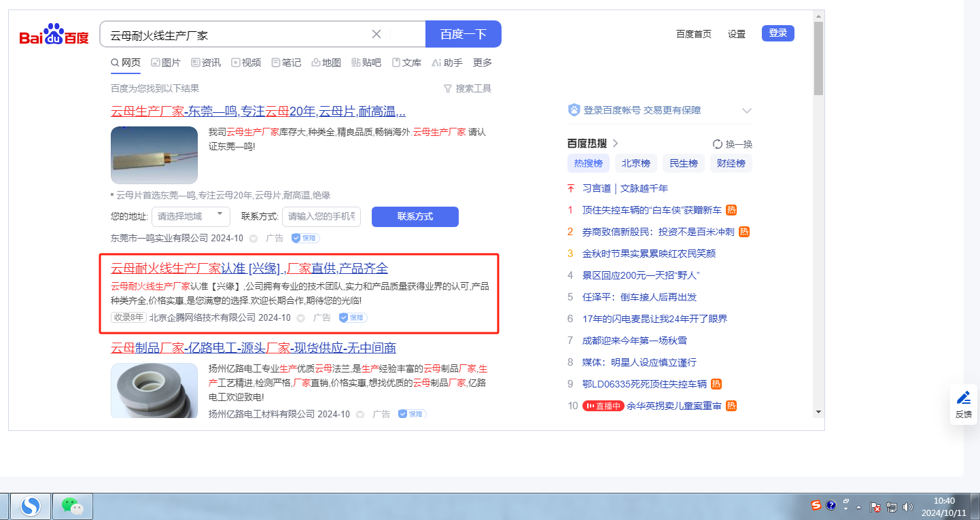
Task: Open 保障 badge for 北京企腾网络技术有限公司
Action: (353, 317)
